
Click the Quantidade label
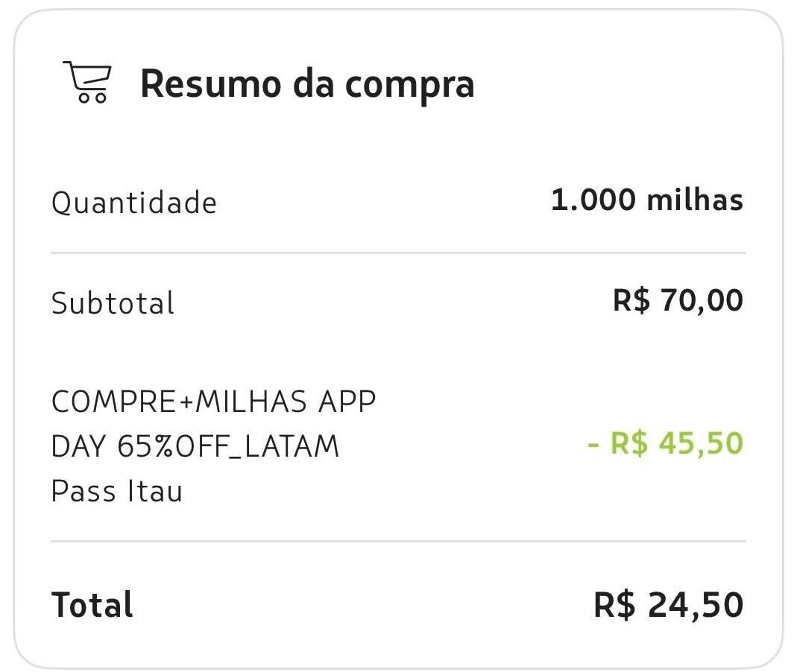click(x=134, y=203)
